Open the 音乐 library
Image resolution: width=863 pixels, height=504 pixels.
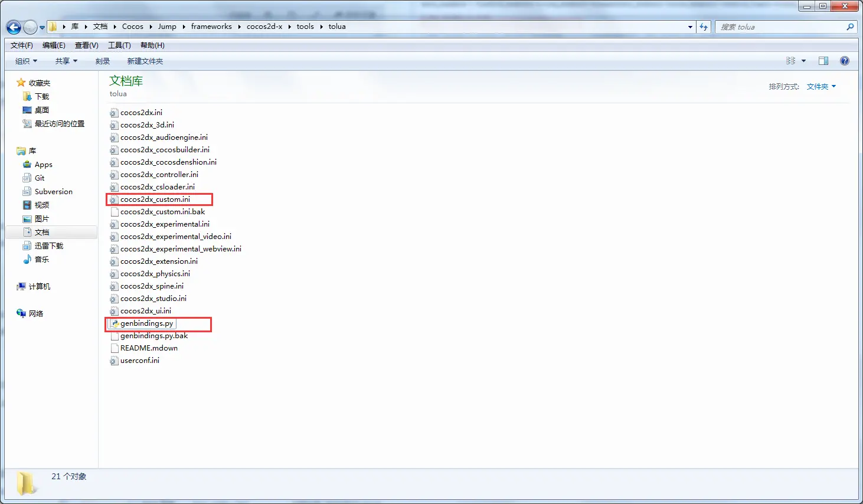42,260
